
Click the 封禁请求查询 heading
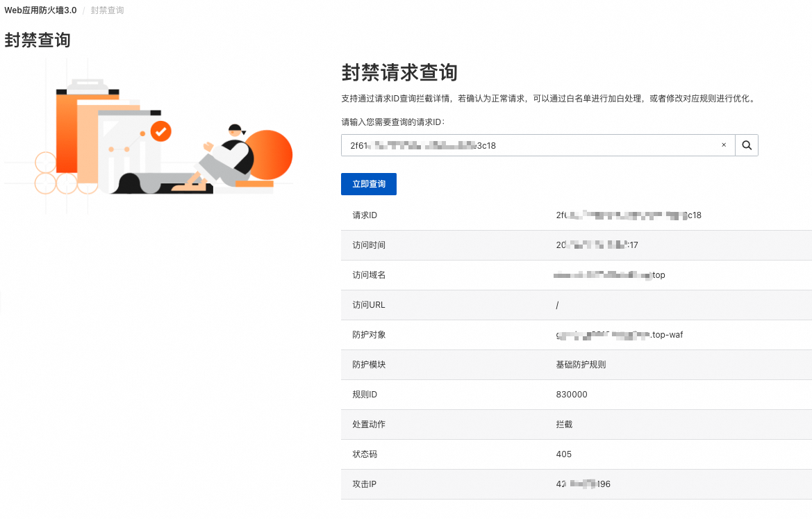pyautogui.click(x=399, y=72)
